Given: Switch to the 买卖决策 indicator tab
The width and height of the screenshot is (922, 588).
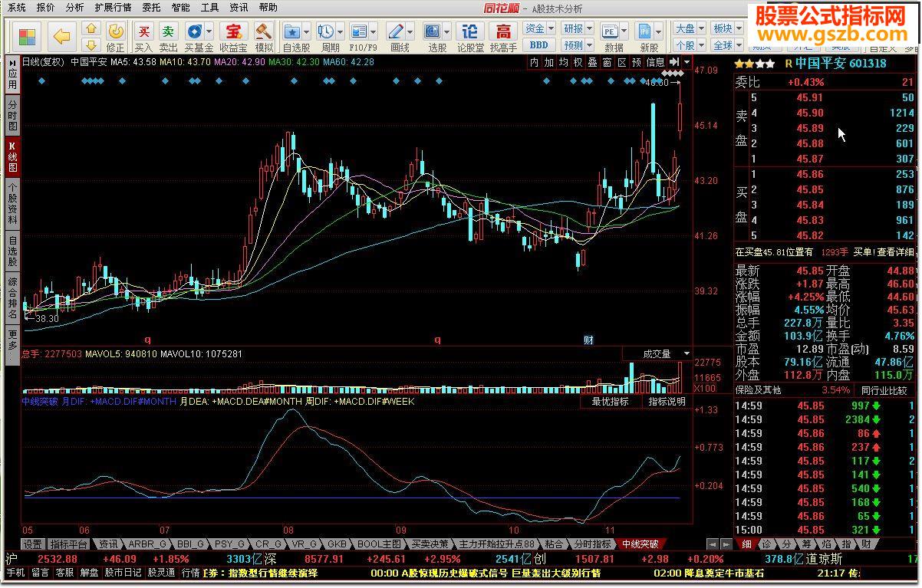Looking at the screenshot, I should pyautogui.click(x=430, y=544).
